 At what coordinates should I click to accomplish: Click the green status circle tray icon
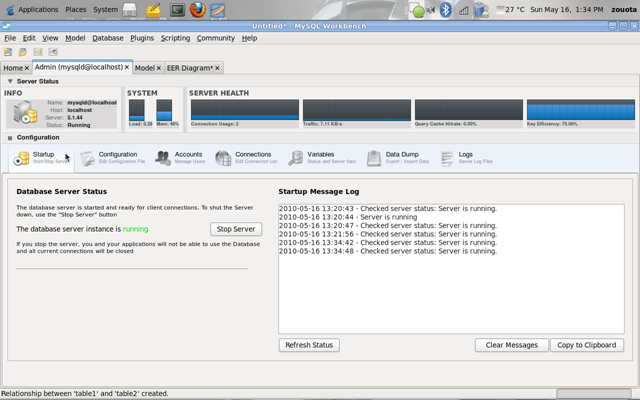click(x=418, y=10)
